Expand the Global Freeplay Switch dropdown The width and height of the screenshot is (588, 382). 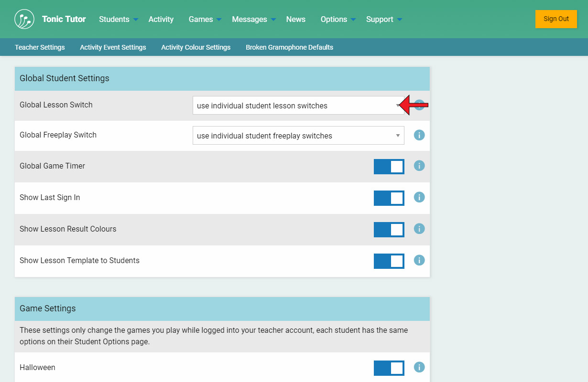298,136
